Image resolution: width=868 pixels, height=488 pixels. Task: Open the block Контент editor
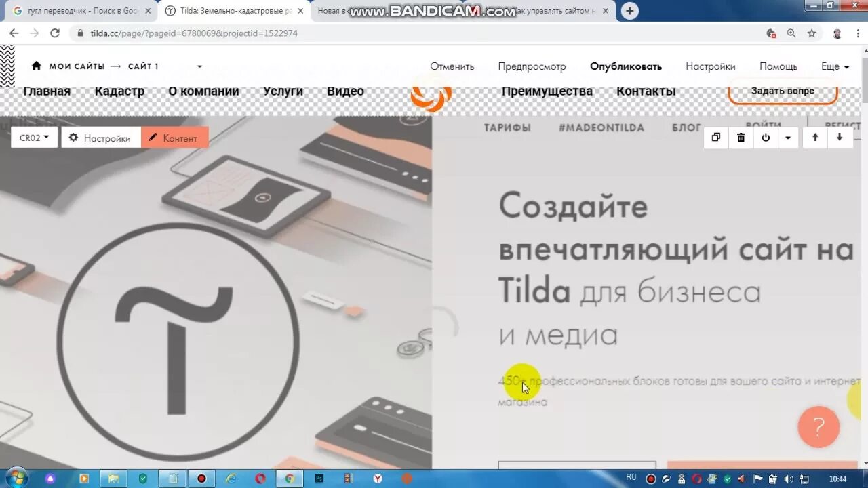click(174, 138)
